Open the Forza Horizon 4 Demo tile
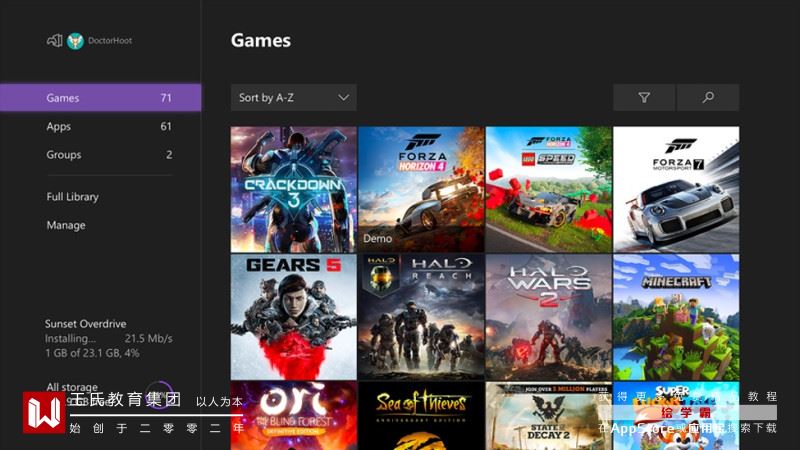 pos(421,189)
